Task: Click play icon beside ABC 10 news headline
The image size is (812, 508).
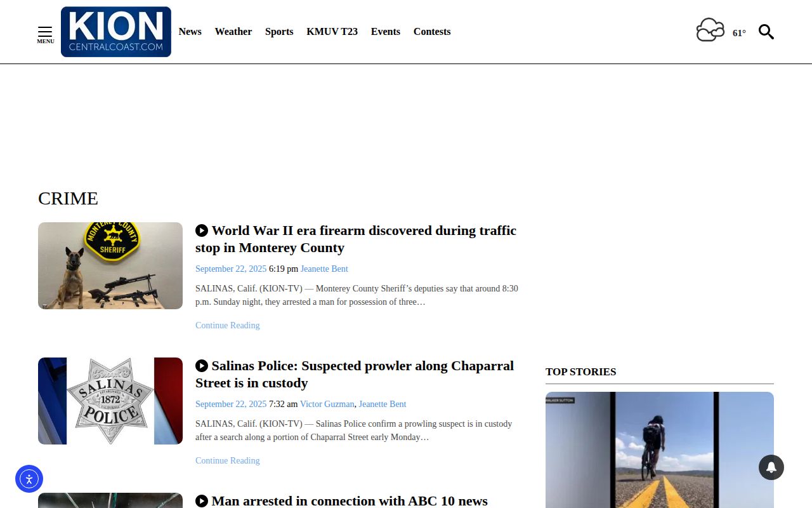Action: coord(202,501)
